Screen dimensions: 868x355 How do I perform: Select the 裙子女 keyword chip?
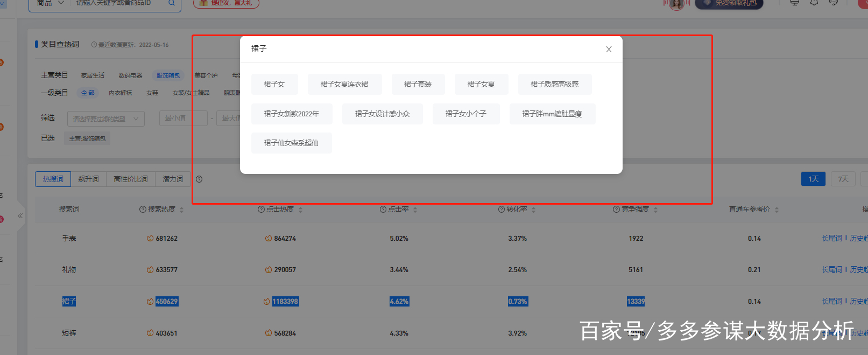[x=274, y=84]
